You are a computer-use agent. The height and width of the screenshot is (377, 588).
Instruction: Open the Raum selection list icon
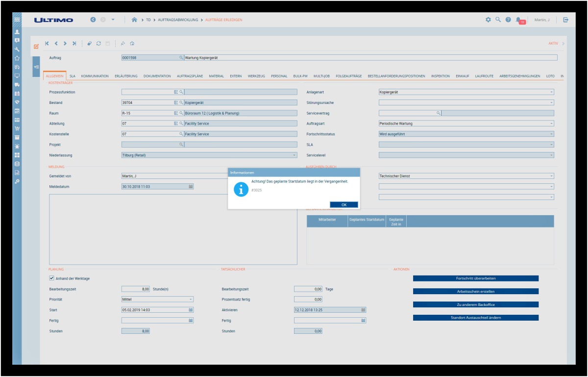pos(176,113)
